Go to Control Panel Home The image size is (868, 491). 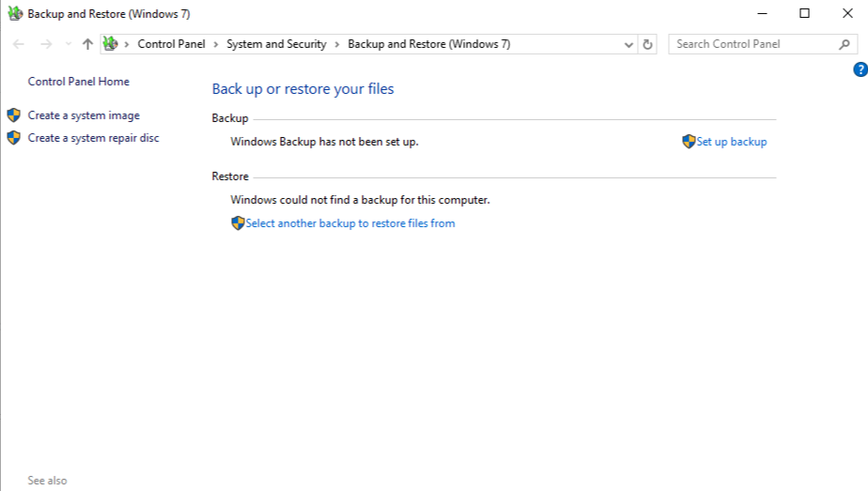[79, 82]
